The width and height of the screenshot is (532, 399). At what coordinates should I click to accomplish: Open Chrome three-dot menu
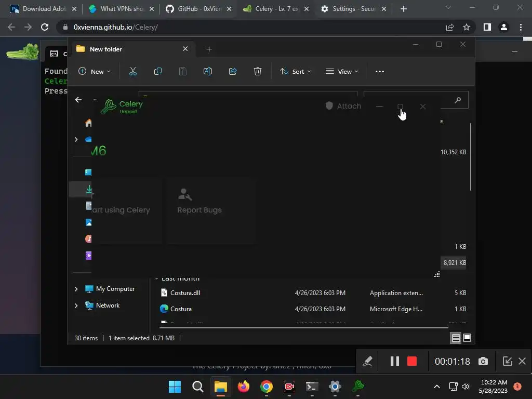521,27
